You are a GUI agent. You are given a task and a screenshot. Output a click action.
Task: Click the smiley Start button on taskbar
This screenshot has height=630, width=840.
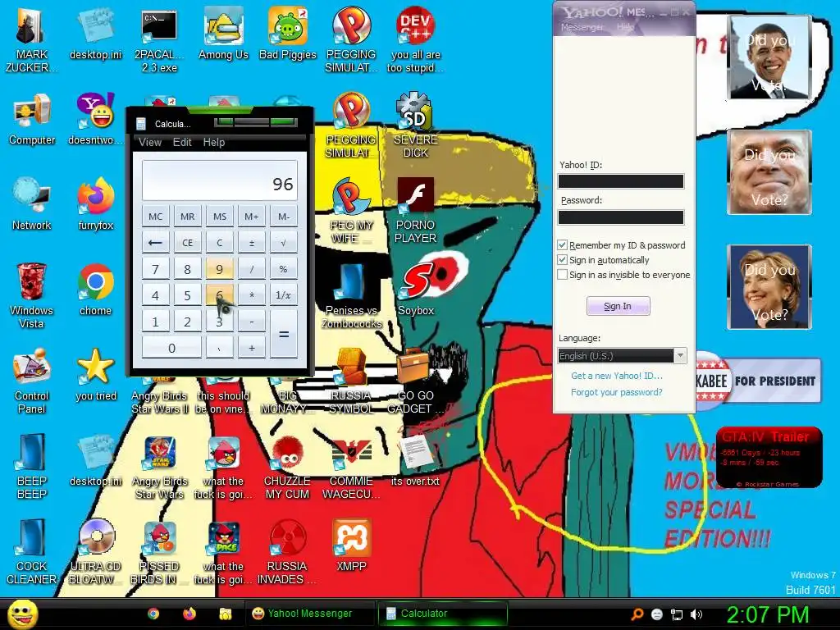[x=22, y=614]
